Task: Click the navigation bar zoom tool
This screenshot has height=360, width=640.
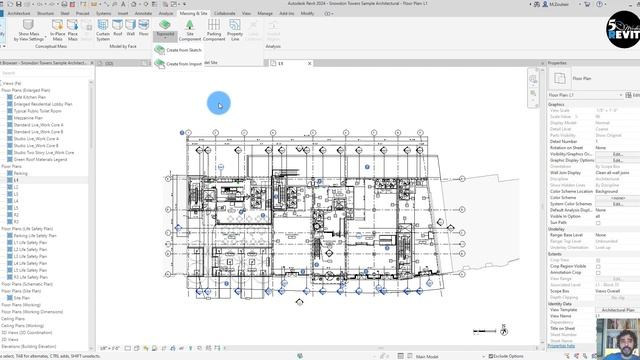Action: (533, 93)
